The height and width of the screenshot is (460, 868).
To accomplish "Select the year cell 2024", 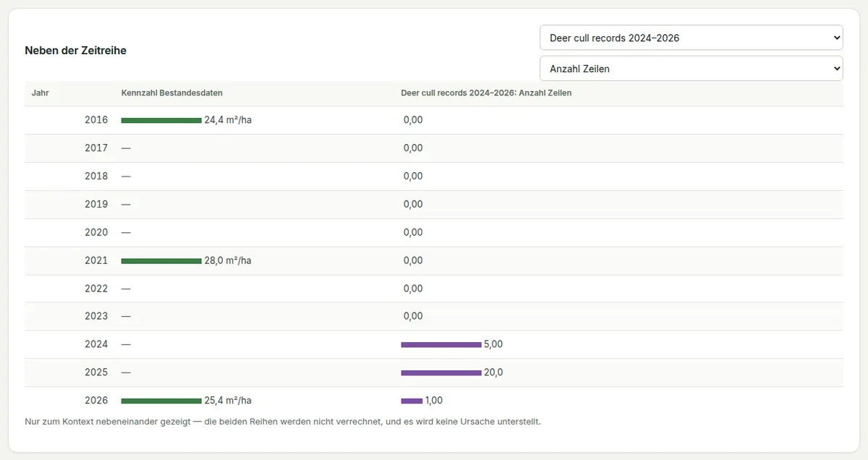I will (96, 344).
